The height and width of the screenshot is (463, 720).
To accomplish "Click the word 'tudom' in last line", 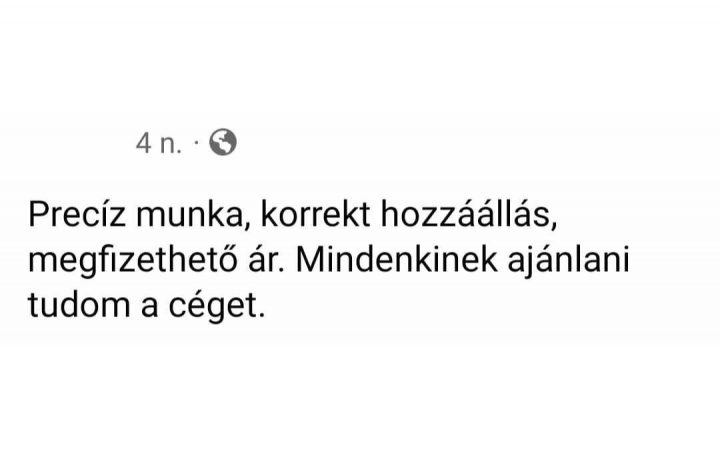I will (x=73, y=303).
